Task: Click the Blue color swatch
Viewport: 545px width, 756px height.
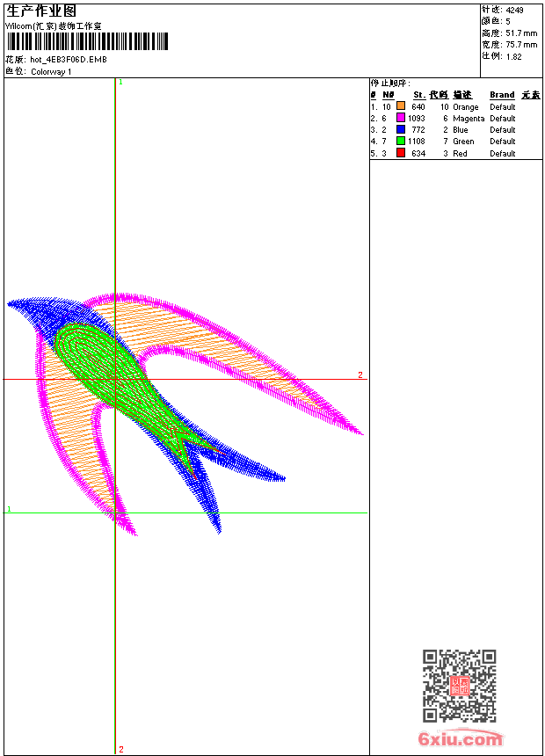Action: [400, 129]
